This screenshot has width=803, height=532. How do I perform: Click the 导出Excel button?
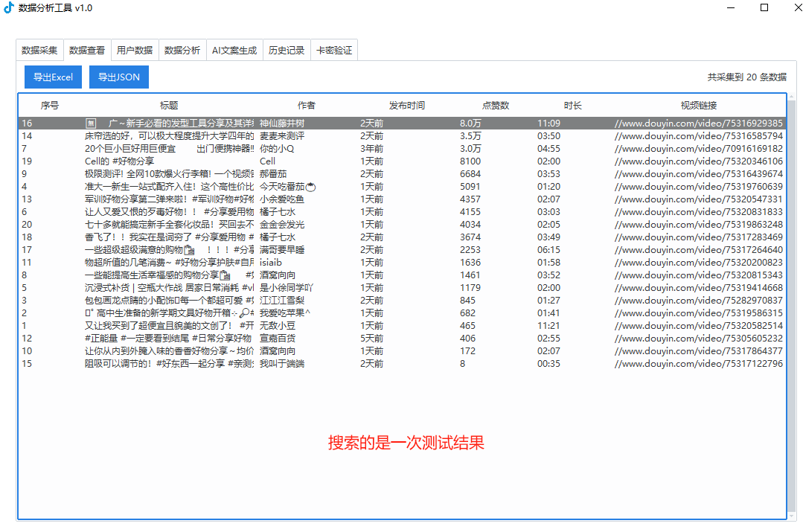pyautogui.click(x=53, y=77)
